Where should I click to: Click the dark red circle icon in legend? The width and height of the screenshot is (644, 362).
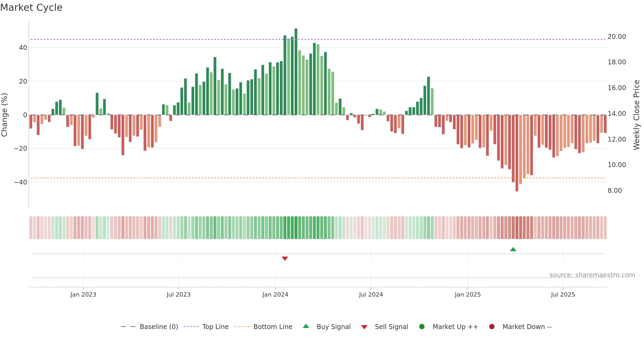tap(492, 327)
